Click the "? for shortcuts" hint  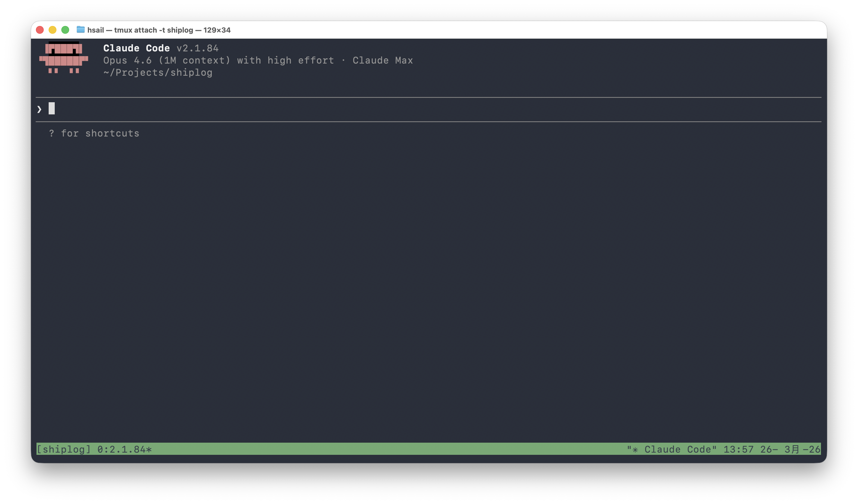pos(94,133)
